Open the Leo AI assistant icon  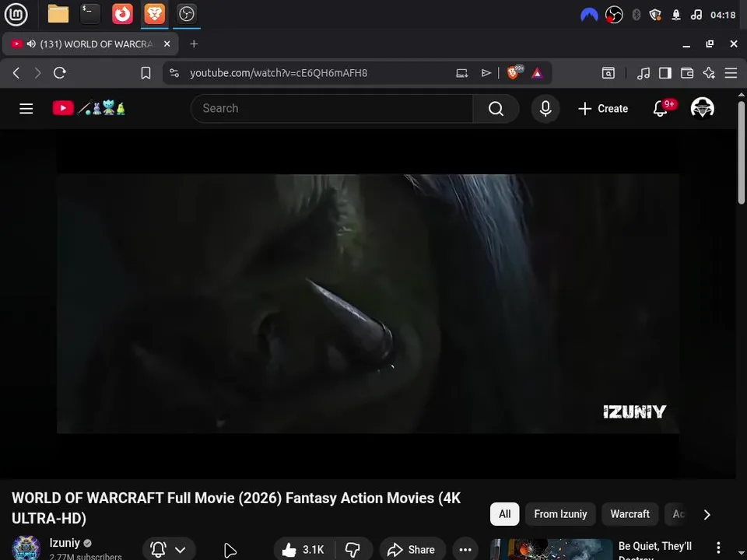(709, 73)
